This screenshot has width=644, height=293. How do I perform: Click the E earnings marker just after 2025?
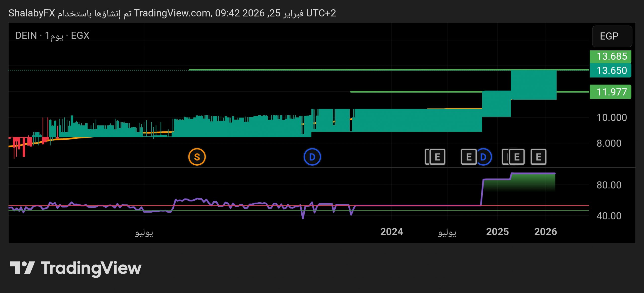[517, 157]
